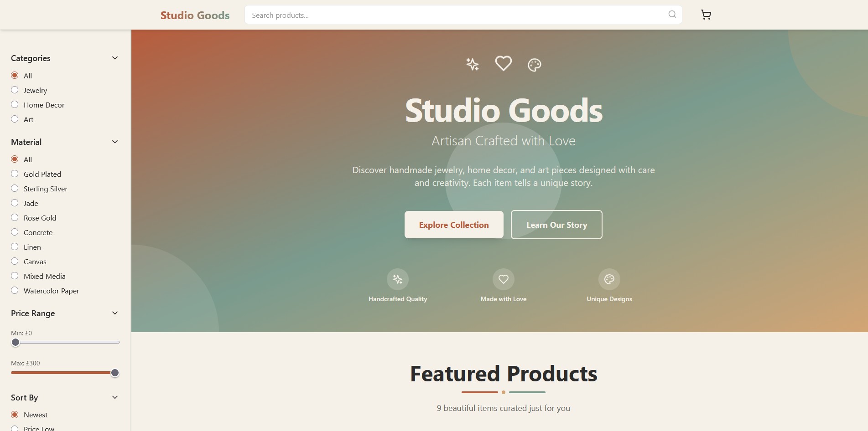The width and height of the screenshot is (868, 431).
Task: Click the search magnifier icon
Action: [x=671, y=14]
